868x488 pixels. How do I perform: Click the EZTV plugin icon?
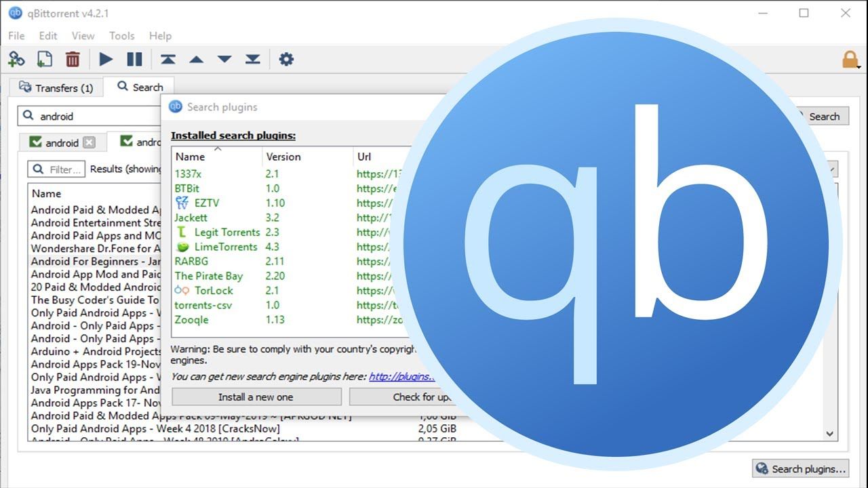click(x=182, y=203)
